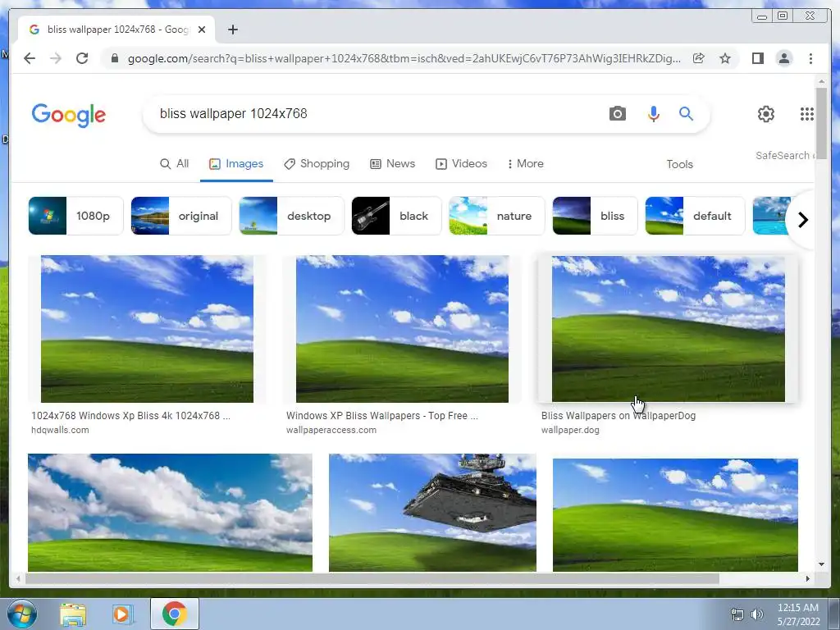Open the image search Tools
Image resolution: width=840 pixels, height=630 pixels.
pyautogui.click(x=679, y=164)
